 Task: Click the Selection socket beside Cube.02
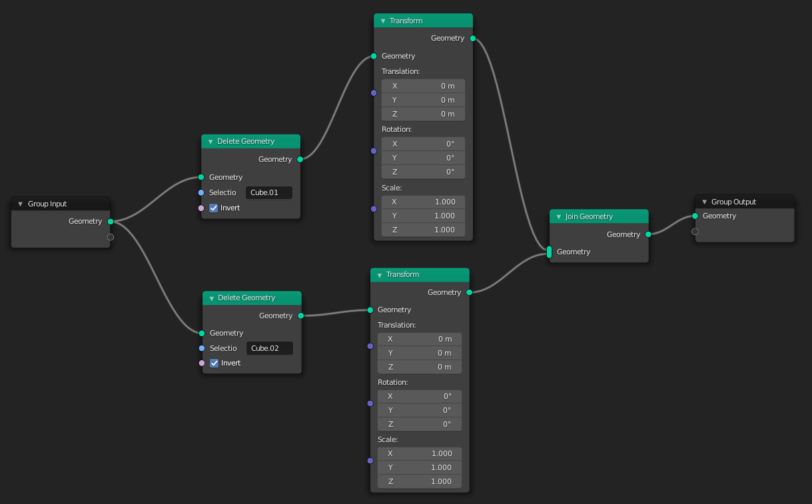(x=202, y=348)
